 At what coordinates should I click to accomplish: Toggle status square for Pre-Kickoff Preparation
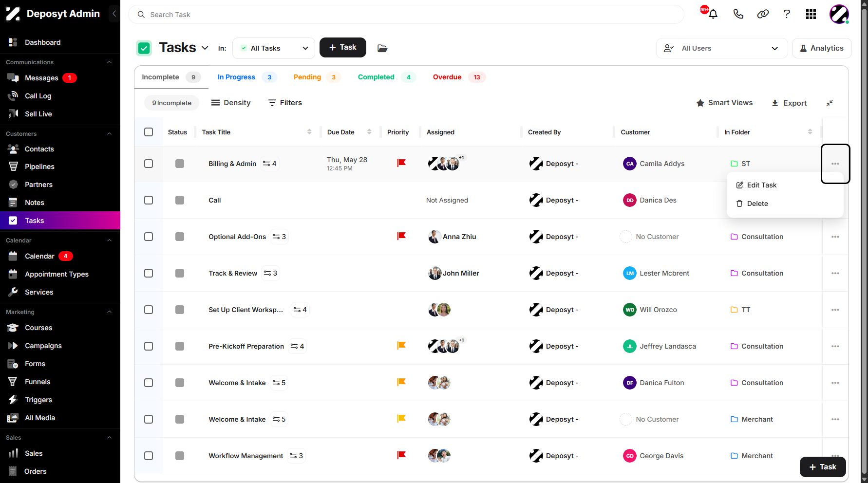coord(180,346)
